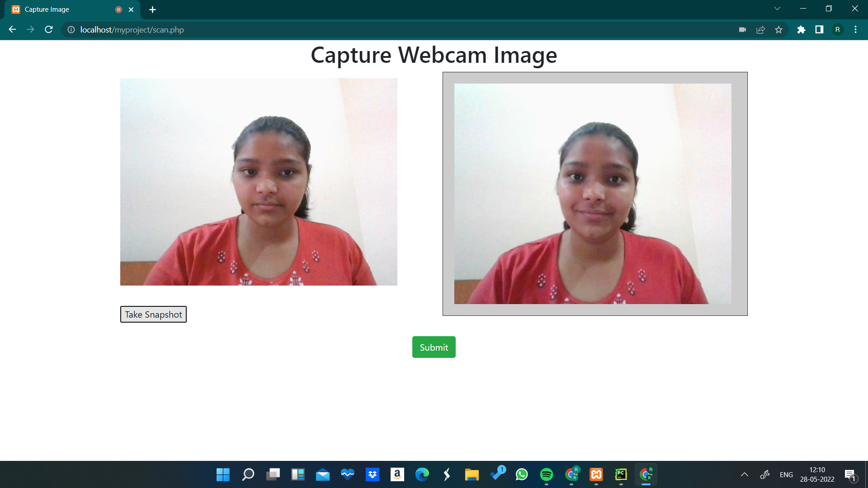The image size is (868, 488).
Task: Switch the ENG input language in tray
Action: click(x=787, y=474)
